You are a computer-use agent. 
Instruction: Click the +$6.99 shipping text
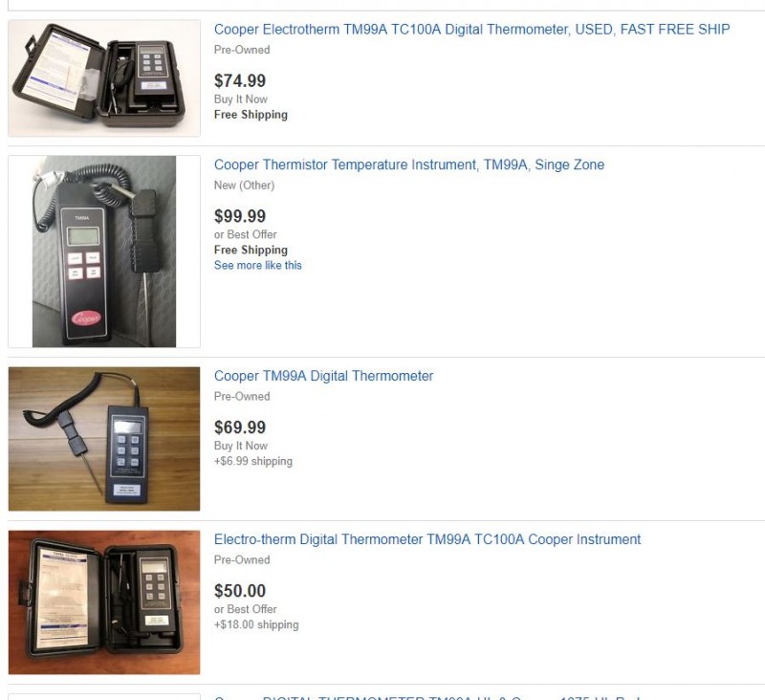(x=252, y=461)
